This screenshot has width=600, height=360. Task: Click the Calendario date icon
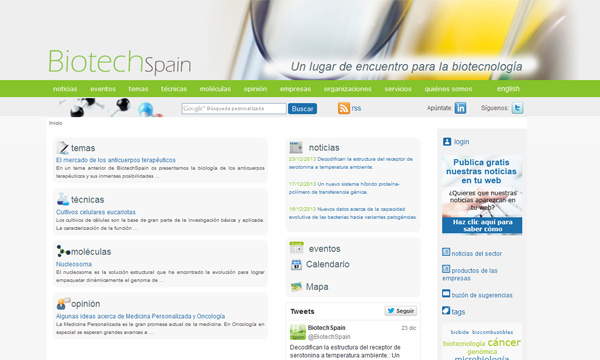pos(296,265)
